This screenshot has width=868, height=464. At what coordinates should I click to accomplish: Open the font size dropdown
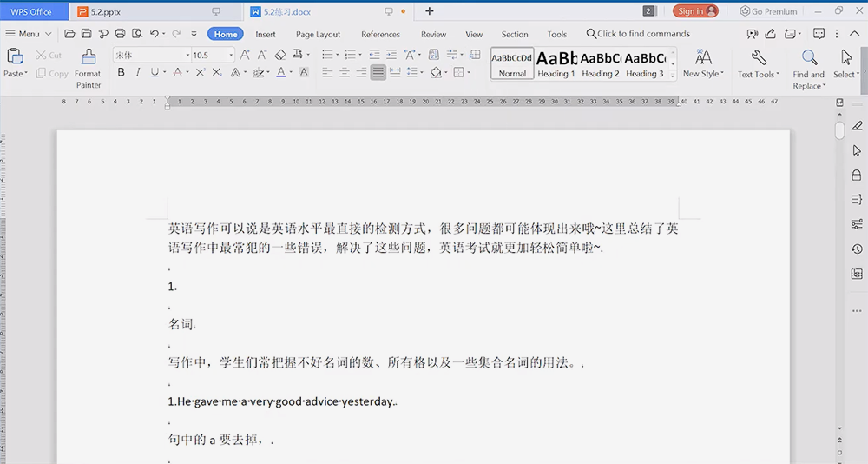coord(231,55)
